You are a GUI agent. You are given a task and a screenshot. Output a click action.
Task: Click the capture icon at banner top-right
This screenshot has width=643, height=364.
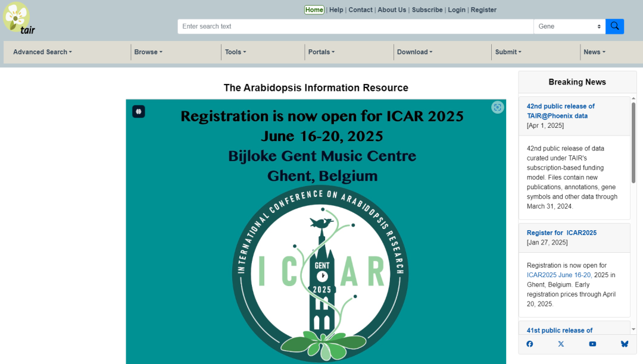[497, 107]
